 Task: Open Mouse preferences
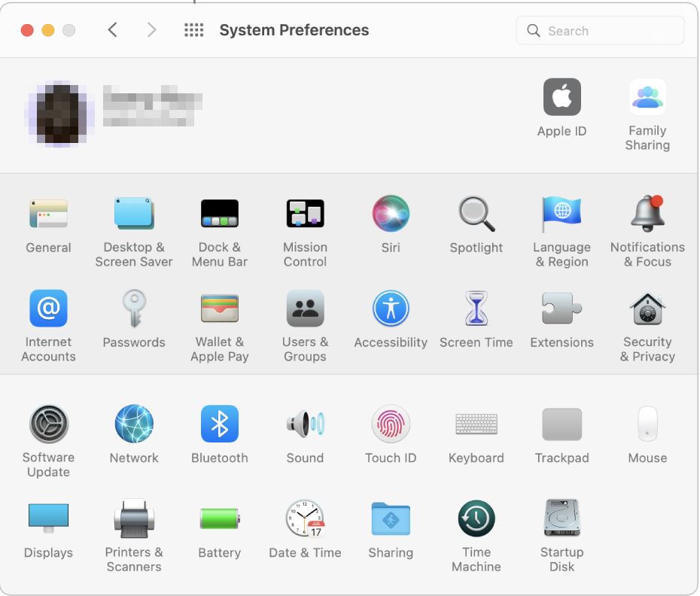click(x=648, y=424)
